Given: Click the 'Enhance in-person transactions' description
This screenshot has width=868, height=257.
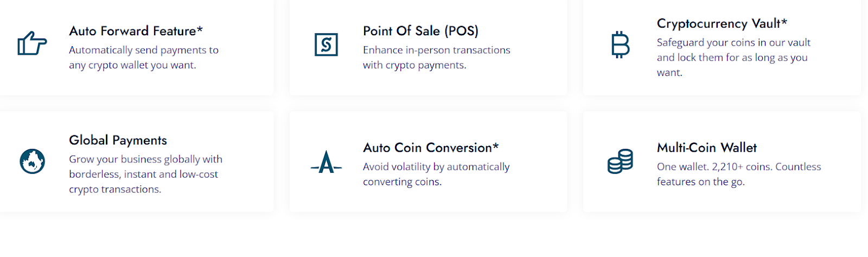Looking at the screenshot, I should pos(436,50).
